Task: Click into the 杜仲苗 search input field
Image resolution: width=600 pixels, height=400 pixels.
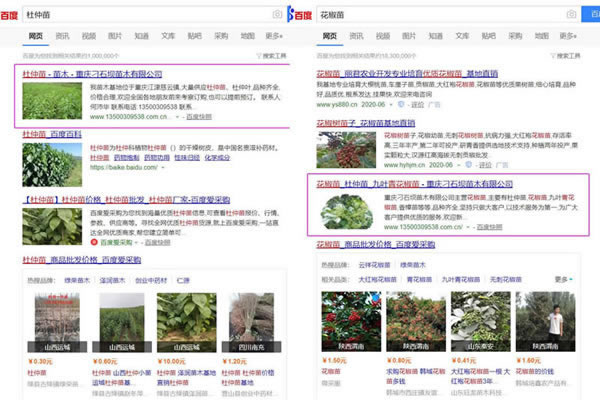Action: tap(140, 15)
